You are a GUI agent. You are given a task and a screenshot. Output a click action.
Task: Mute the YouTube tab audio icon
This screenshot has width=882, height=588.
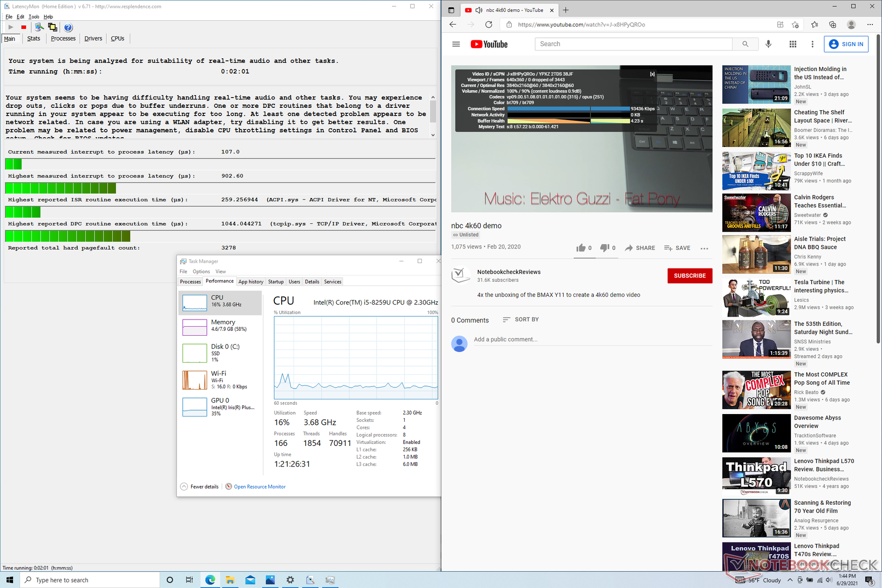(479, 10)
